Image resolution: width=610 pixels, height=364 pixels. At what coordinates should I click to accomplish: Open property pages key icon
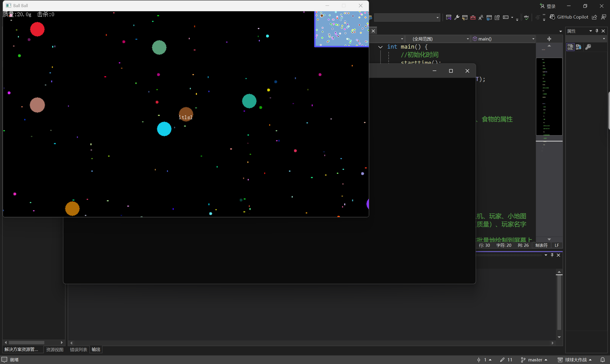pyautogui.click(x=588, y=47)
